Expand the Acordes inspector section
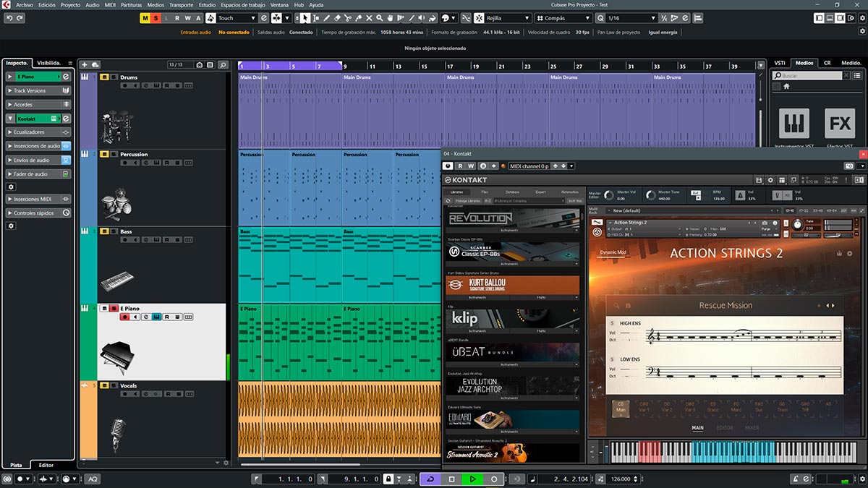Image resolution: width=868 pixels, height=488 pixels. click(38, 105)
